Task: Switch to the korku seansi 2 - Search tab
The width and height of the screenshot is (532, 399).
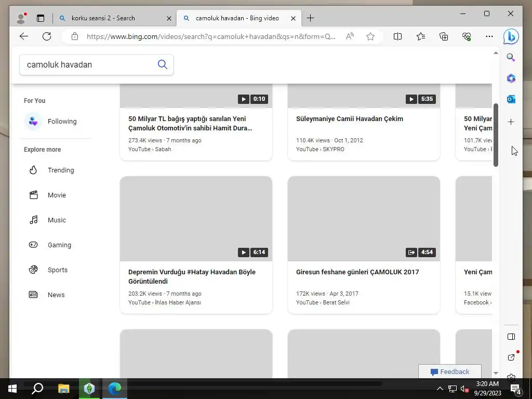Action: pos(103,18)
